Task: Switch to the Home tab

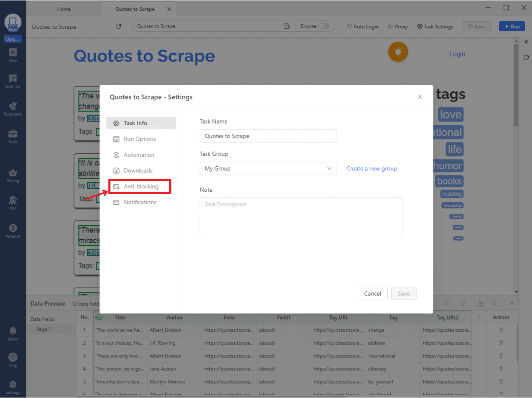Action: coord(64,9)
